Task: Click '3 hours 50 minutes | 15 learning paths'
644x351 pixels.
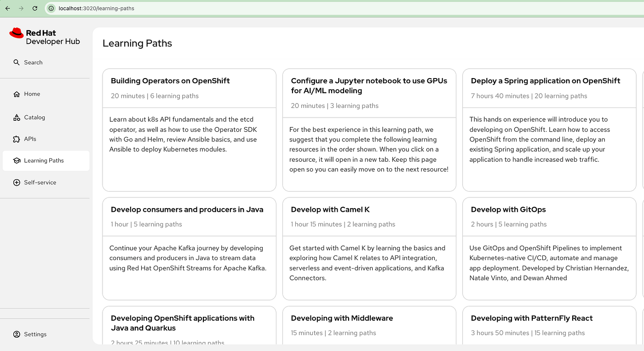Action: point(528,333)
